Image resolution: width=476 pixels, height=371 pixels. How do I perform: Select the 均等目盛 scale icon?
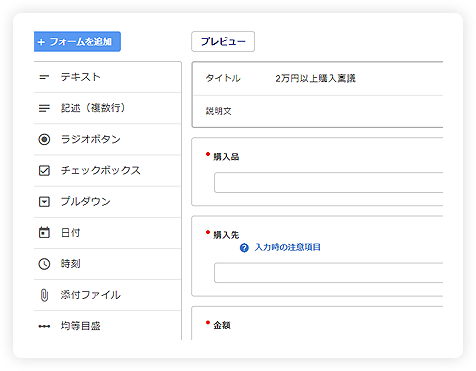44,326
